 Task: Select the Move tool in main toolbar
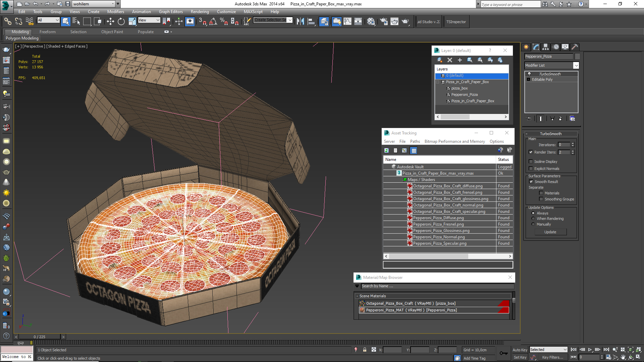pos(110,22)
